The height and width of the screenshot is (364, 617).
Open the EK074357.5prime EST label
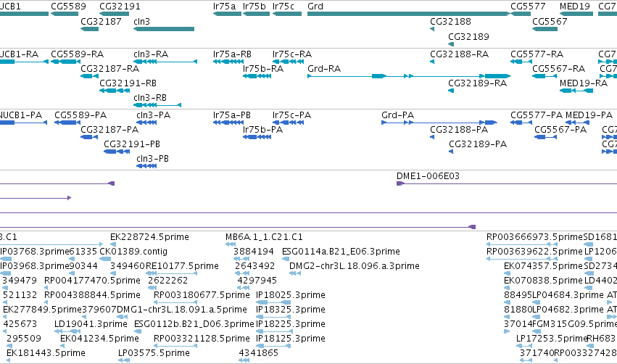[x=544, y=265]
